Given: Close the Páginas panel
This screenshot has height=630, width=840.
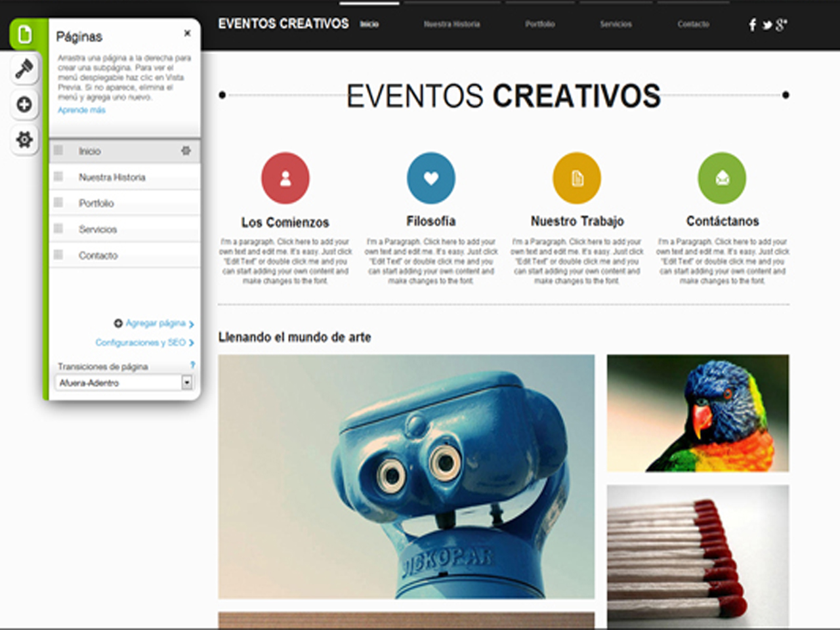Looking at the screenshot, I should pos(187,33).
